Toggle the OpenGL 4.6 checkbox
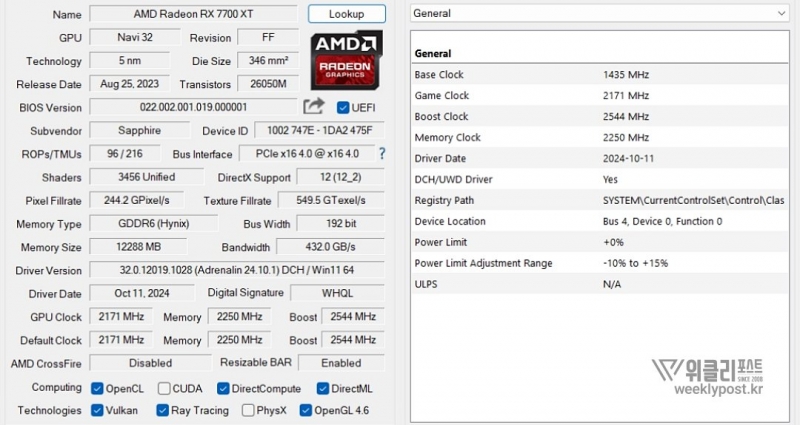The image size is (800, 425). [305, 410]
